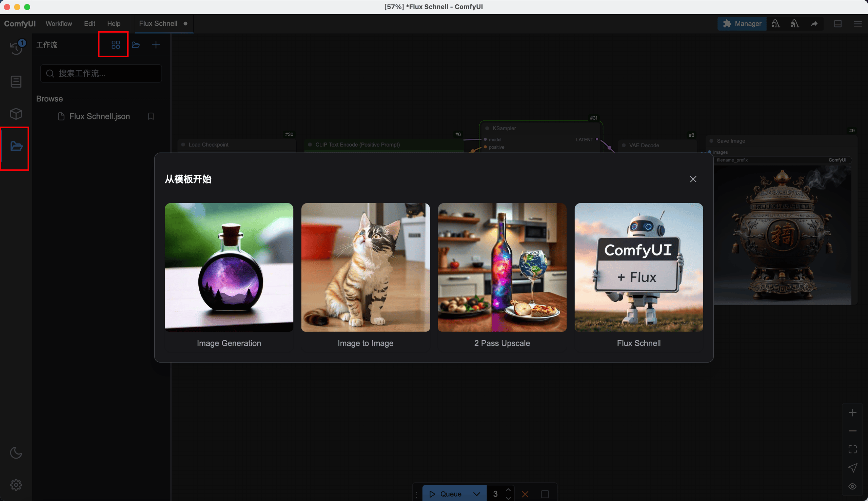Click the LATENT output port on KSampler
This screenshot has width=868, height=501.
click(597, 139)
